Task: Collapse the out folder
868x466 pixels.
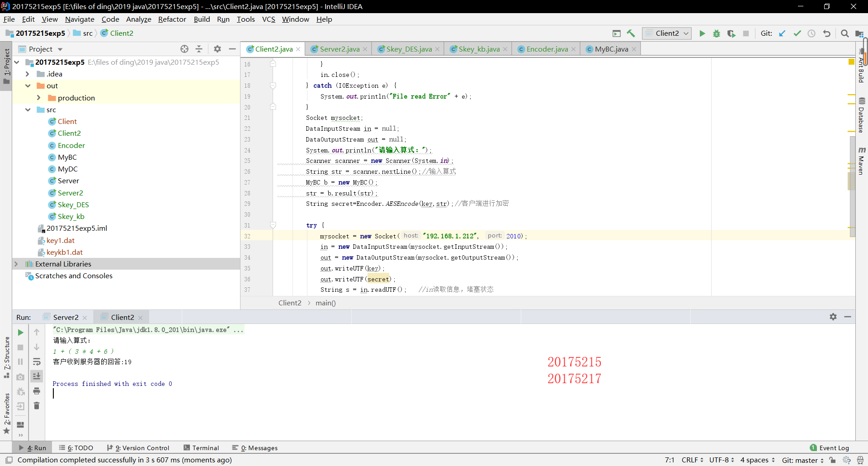Action: [x=28, y=86]
